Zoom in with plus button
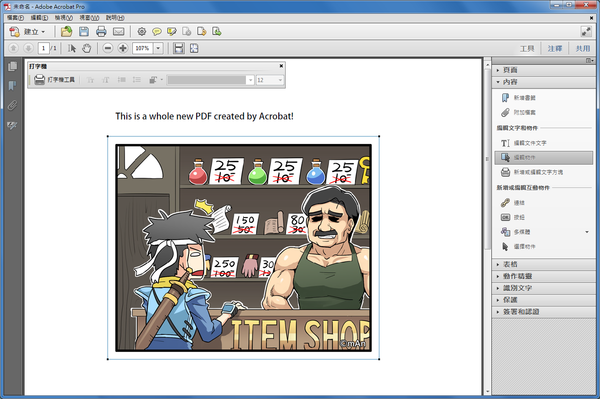The width and height of the screenshot is (600, 399). 123,48
